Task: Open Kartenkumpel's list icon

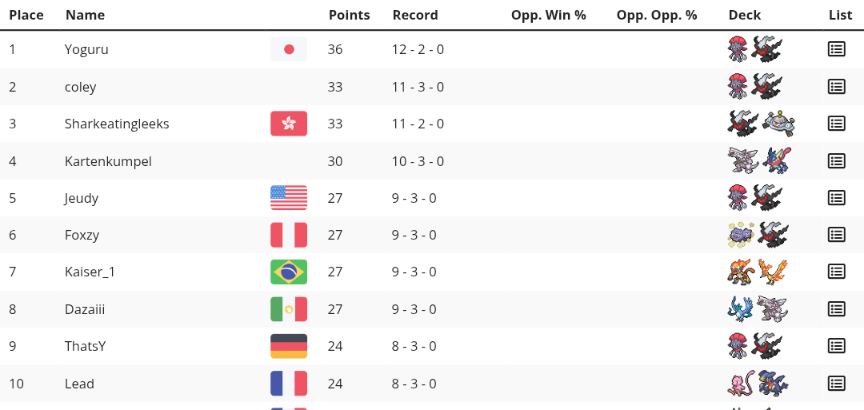Action: pyautogui.click(x=837, y=161)
